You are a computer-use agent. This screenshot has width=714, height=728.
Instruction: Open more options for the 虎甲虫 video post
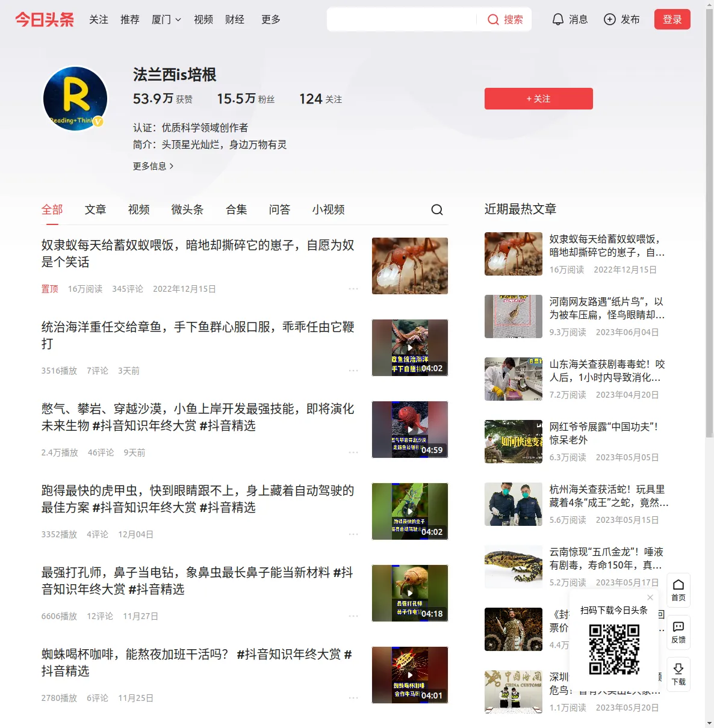coord(353,534)
